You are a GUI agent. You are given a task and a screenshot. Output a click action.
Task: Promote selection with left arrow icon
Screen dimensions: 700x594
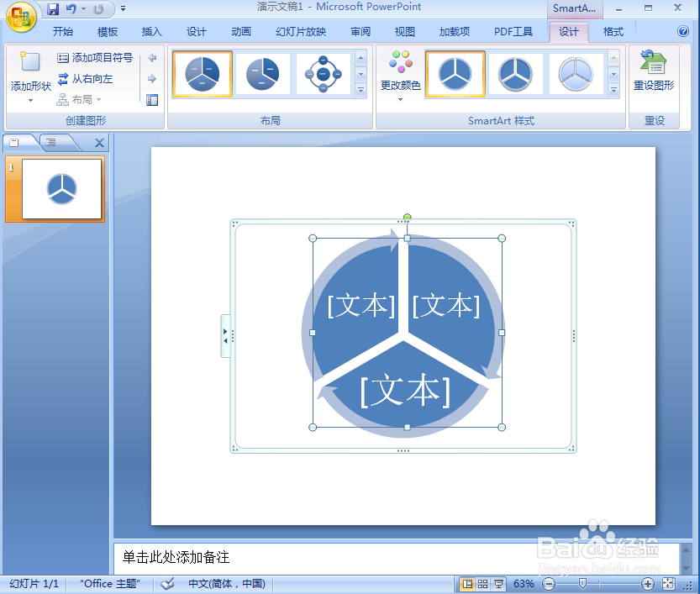[152, 58]
